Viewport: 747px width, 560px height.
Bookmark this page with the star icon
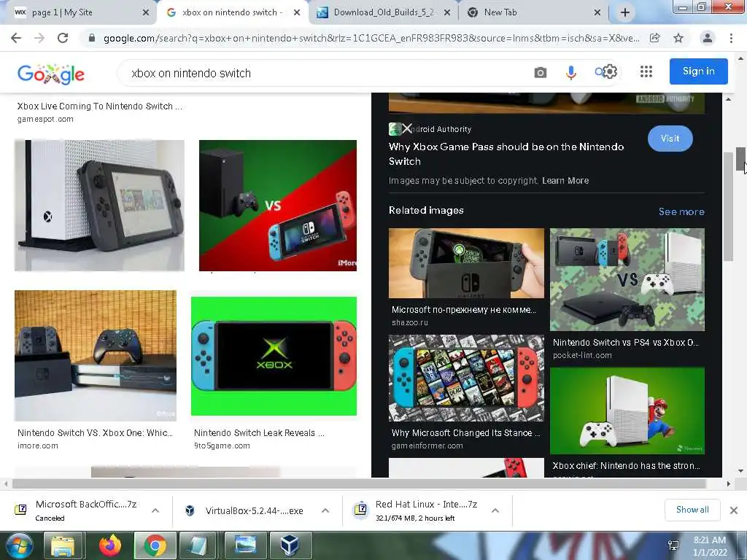coord(678,38)
